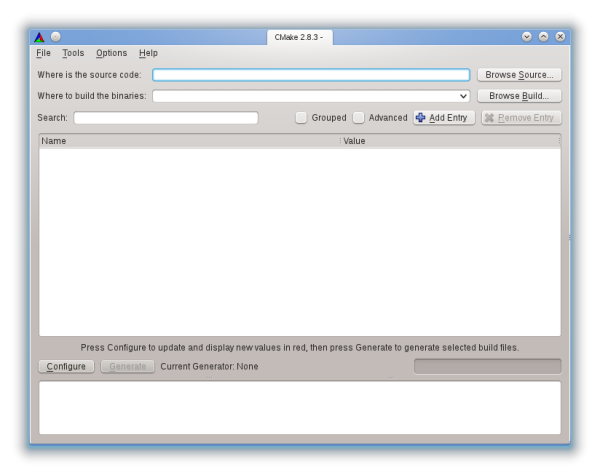Viewport: 600px width, 475px height.
Task: Click the Configure button
Action: [66, 366]
